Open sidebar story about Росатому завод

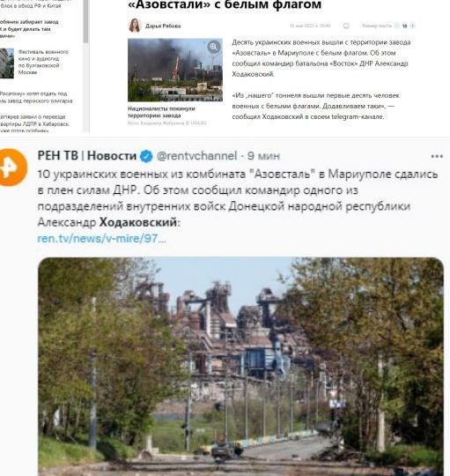coord(36,97)
